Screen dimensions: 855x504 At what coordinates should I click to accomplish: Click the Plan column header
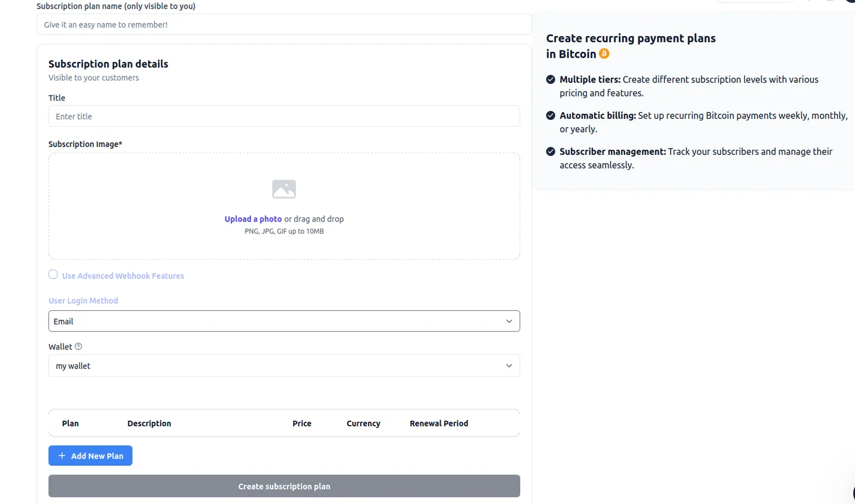(70, 423)
